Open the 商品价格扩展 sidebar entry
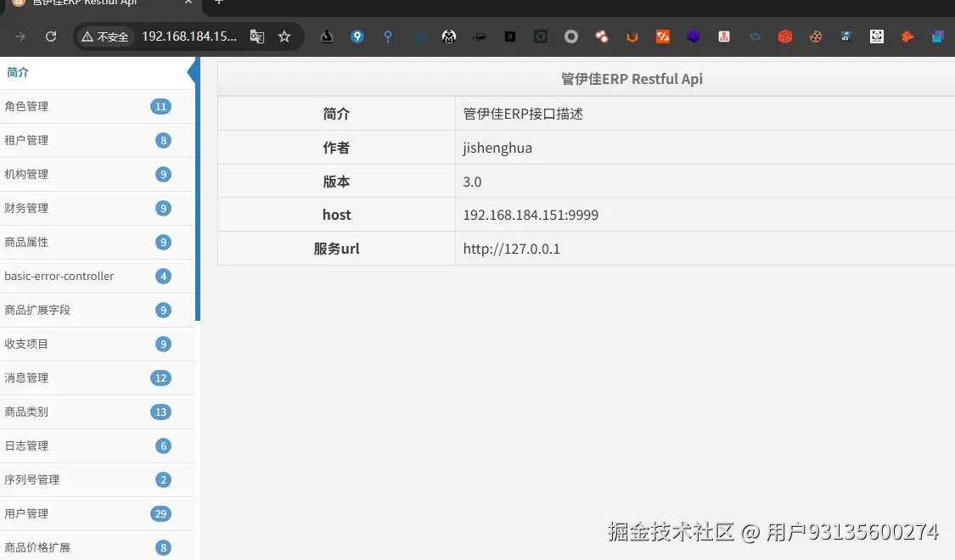This screenshot has height=560, width=955. (98, 547)
